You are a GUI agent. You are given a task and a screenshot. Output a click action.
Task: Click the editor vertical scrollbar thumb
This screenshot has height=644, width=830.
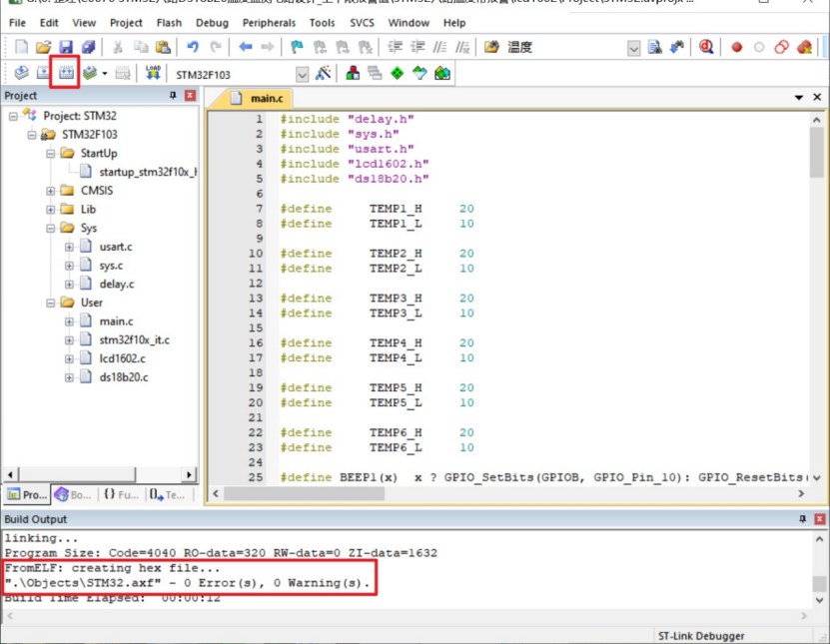tap(817, 153)
